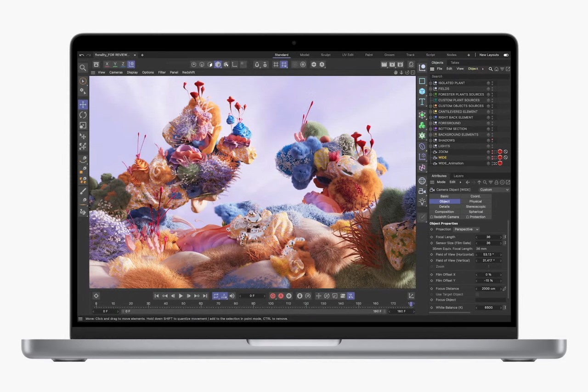This screenshot has height=392, width=588.
Task: Add a Light object from palette
Action: (422, 202)
